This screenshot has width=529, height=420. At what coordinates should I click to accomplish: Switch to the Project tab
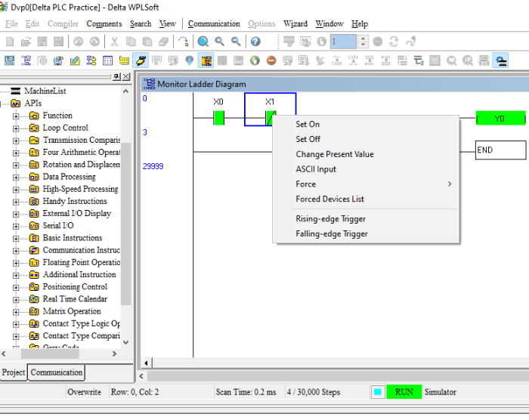pyautogui.click(x=14, y=372)
